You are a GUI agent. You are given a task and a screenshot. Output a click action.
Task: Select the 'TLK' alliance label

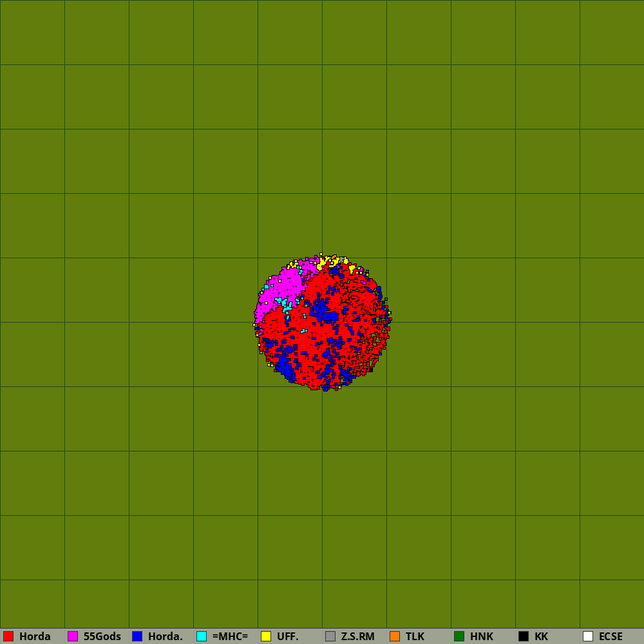[x=415, y=637]
